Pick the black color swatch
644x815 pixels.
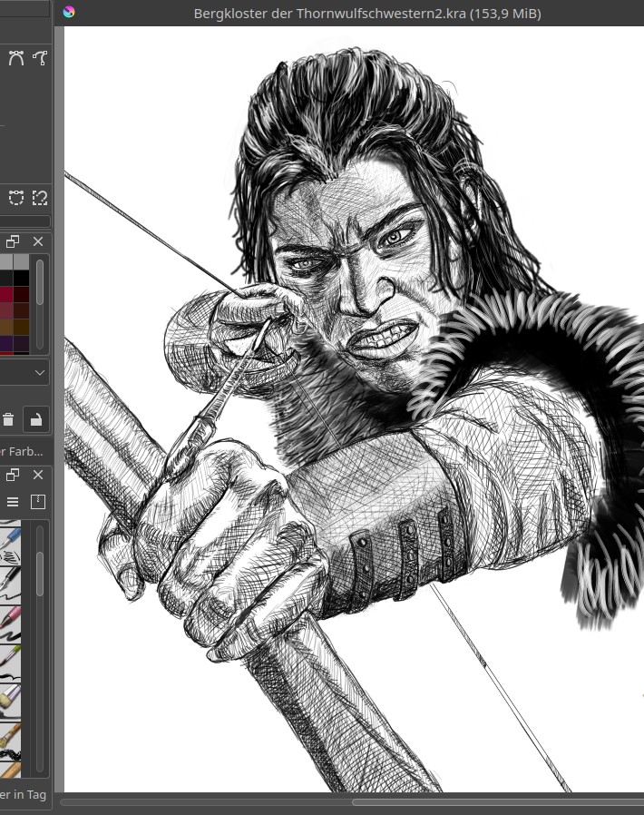[x=21, y=278]
